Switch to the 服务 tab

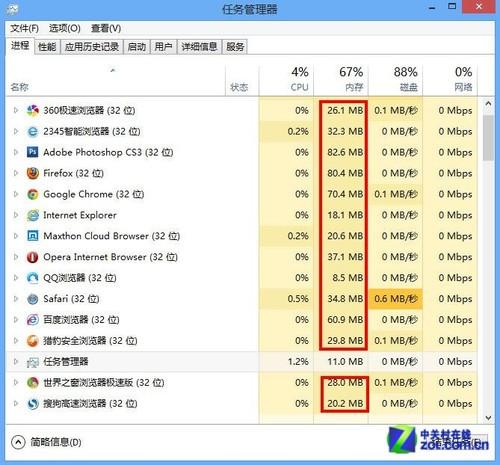(235, 47)
